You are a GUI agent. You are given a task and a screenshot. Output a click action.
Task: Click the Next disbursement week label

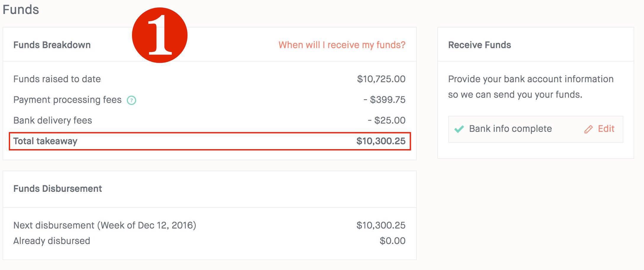coord(105,225)
